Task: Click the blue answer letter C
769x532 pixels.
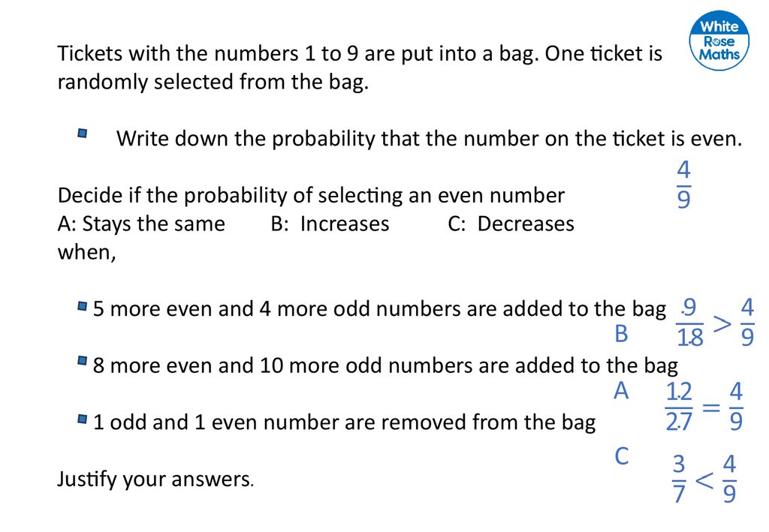Action: click(621, 456)
